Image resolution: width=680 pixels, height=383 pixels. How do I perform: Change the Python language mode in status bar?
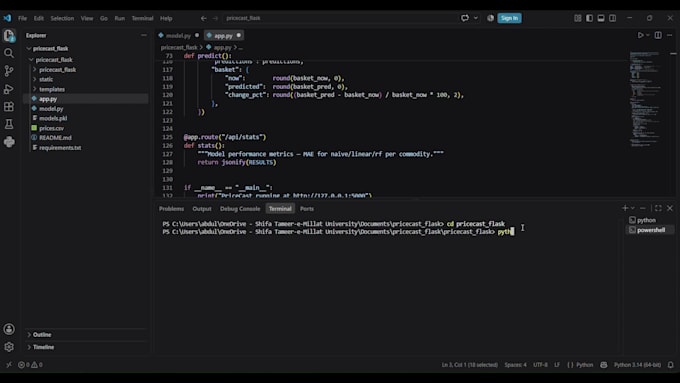pyautogui.click(x=584, y=365)
